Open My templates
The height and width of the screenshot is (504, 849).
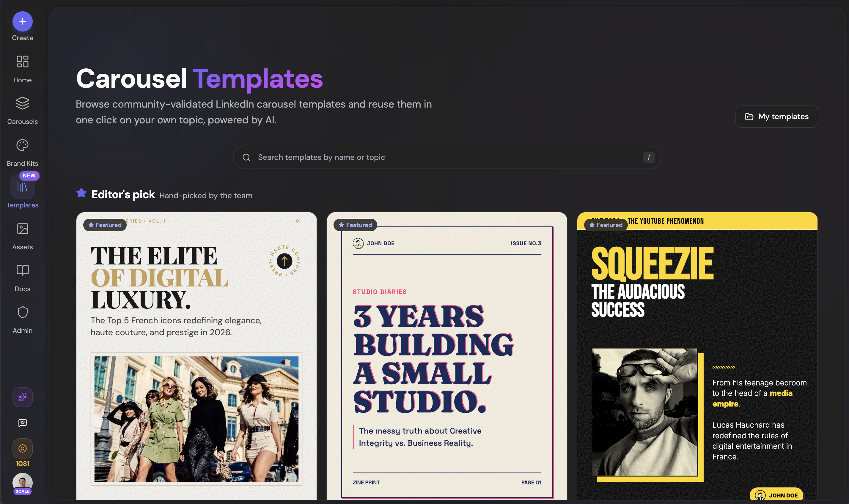[x=777, y=116]
